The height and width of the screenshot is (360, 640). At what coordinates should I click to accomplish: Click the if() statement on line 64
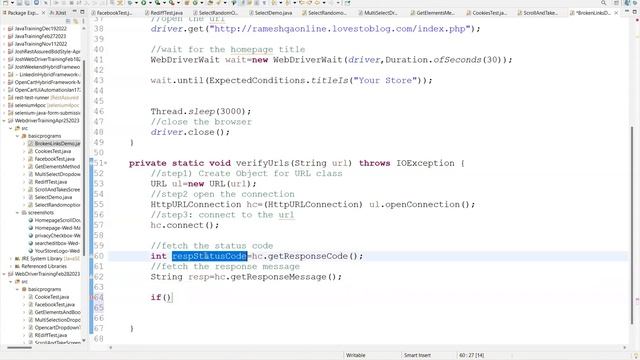[161, 298]
